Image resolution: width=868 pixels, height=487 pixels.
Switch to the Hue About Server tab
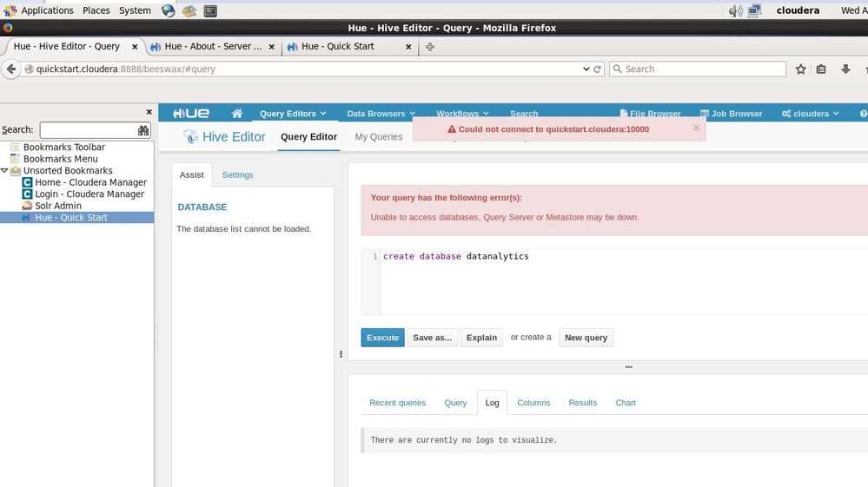click(213, 47)
